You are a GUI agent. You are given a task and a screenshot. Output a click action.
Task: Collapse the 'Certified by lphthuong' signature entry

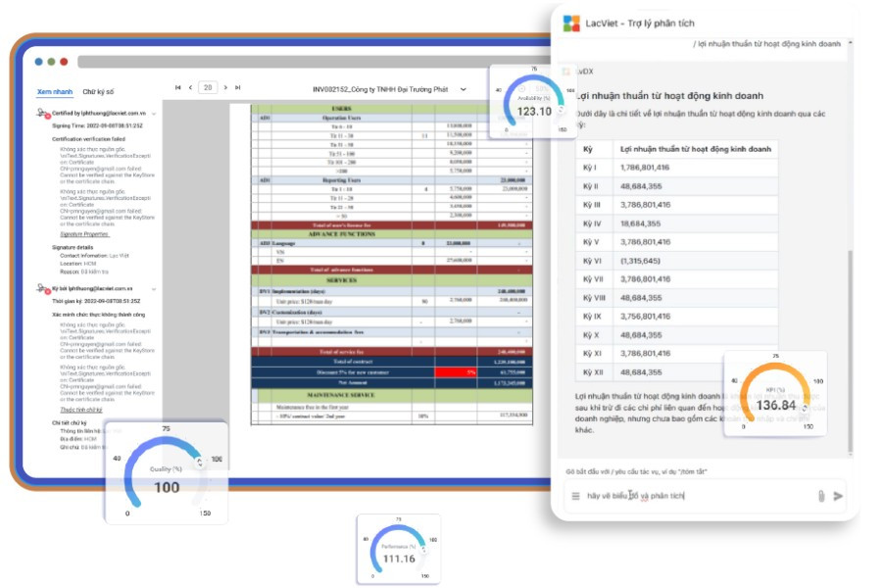tap(153, 114)
